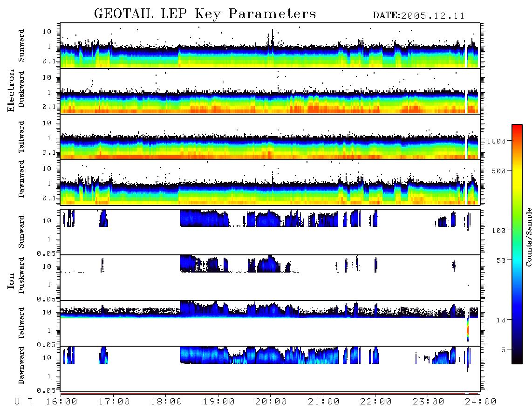
Task: Click the 10 tick on Electron Tailward axis
Action: pos(47,123)
